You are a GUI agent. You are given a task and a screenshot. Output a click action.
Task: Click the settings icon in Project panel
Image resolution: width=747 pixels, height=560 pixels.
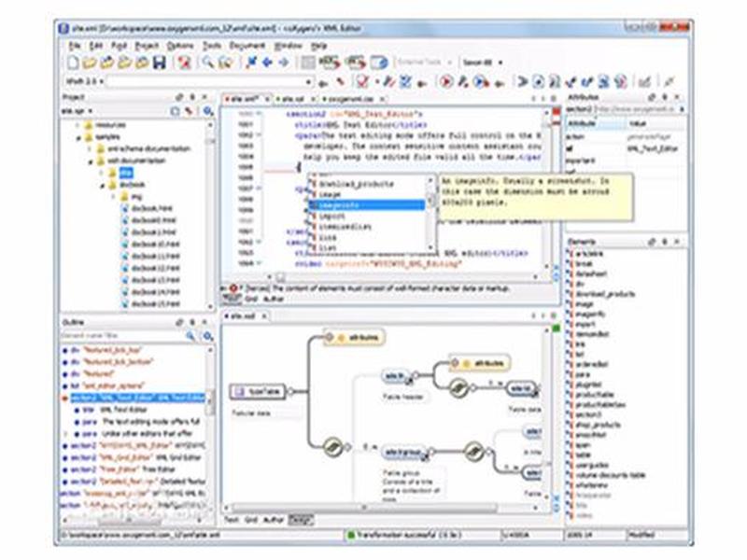tap(208, 111)
